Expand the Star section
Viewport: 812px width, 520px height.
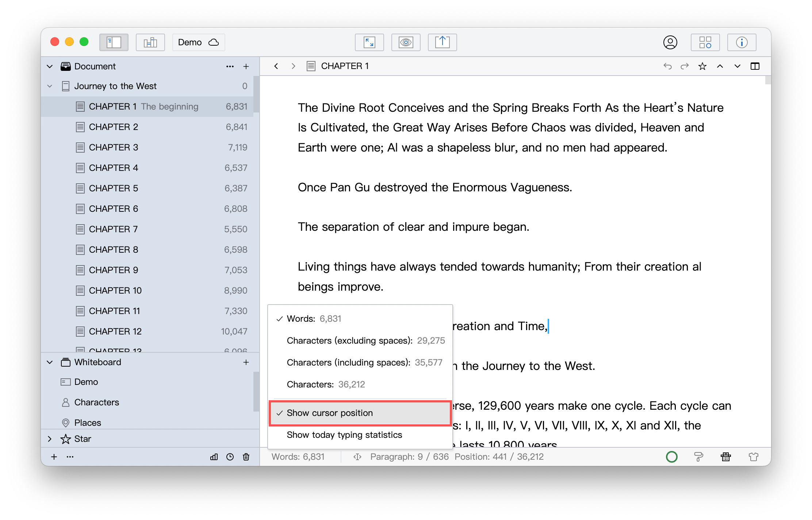(50, 439)
